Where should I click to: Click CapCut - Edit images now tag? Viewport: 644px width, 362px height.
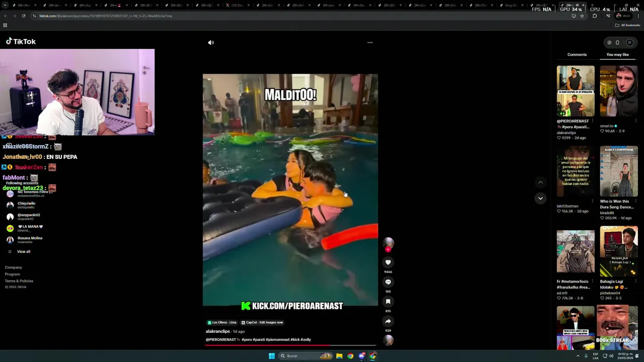pos(262,322)
